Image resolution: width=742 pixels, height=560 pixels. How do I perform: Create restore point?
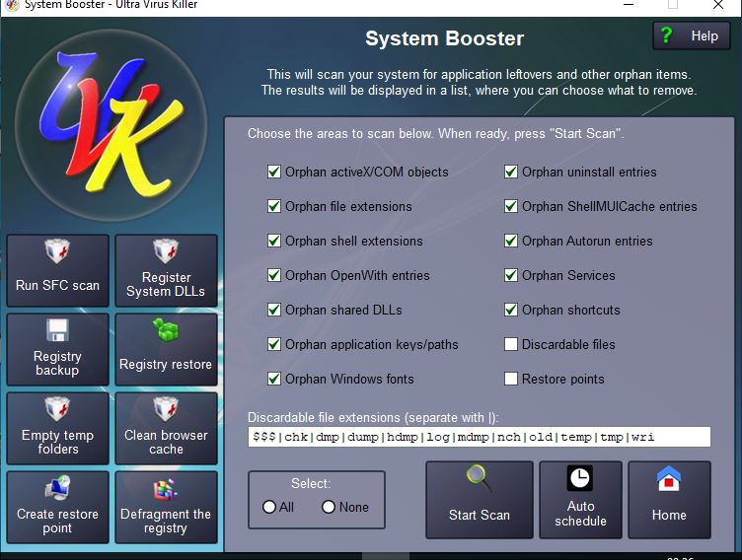pos(58,507)
